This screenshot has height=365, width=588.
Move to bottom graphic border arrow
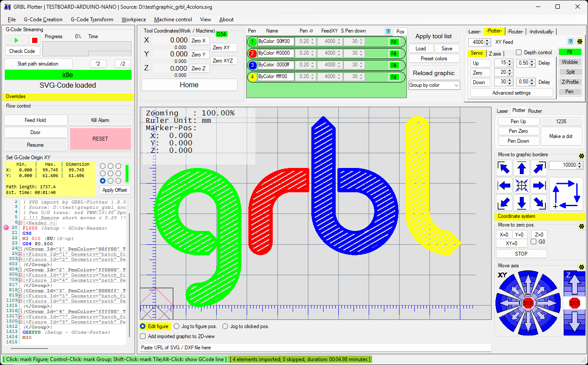coord(522,203)
